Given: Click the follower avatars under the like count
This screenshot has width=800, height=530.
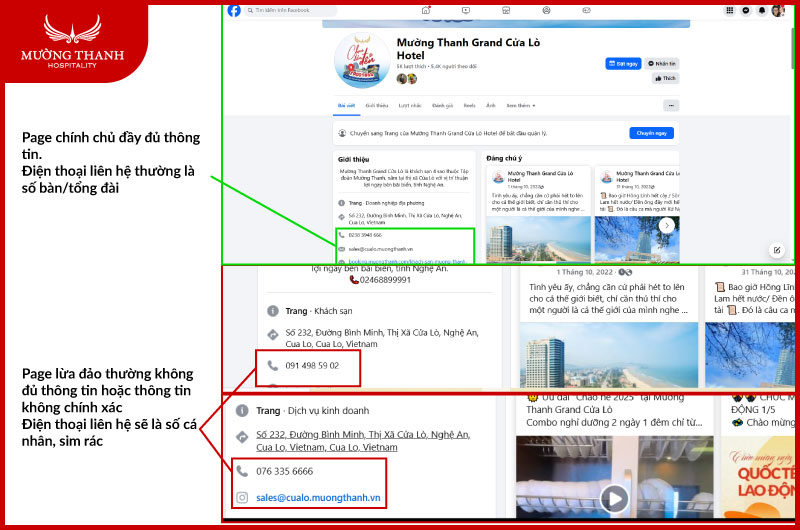Looking at the screenshot, I should [x=407, y=79].
